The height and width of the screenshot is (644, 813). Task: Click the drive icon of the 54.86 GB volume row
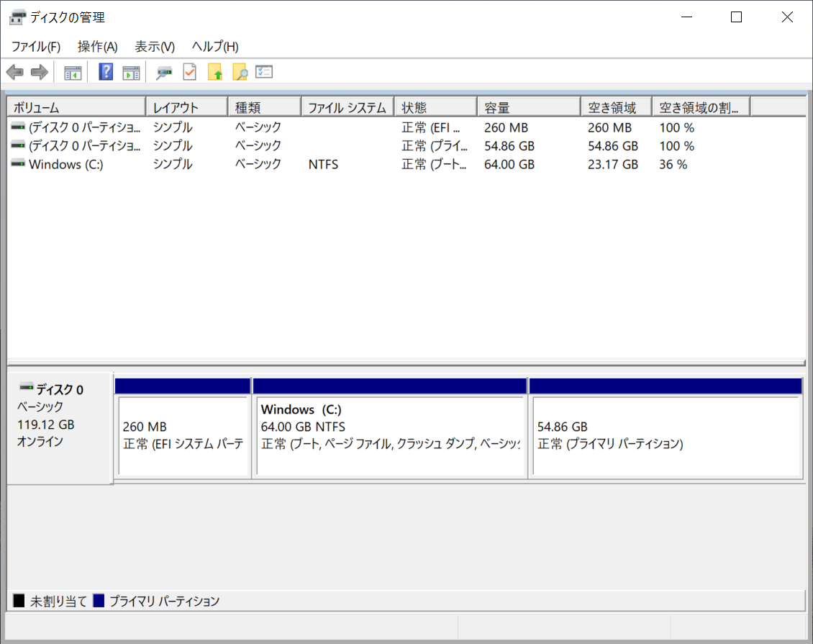[x=18, y=145]
